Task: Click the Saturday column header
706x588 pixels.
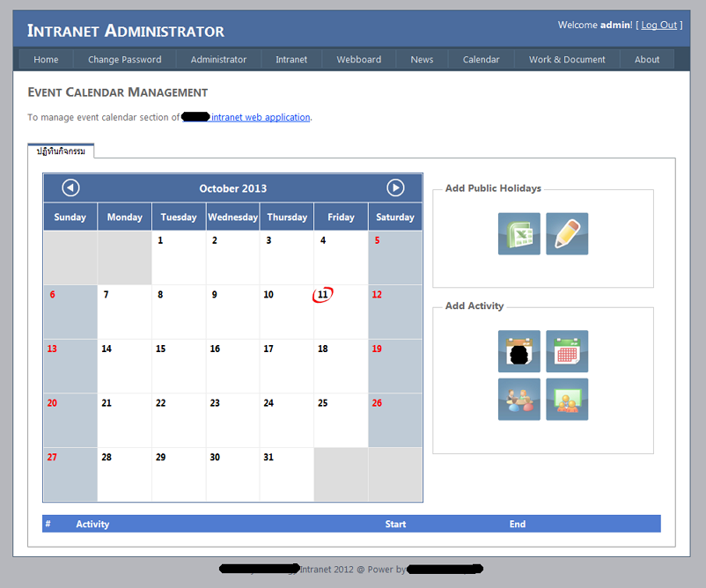Action: pyautogui.click(x=395, y=217)
